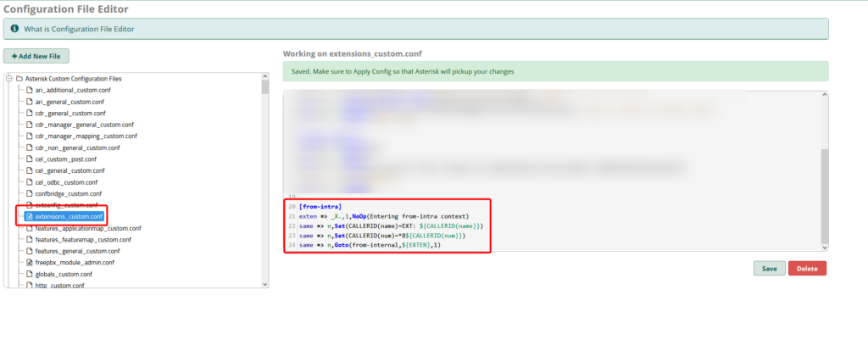Click the file icon of cdr_non_general_custom.conf
The image size is (868, 362).
click(x=30, y=148)
